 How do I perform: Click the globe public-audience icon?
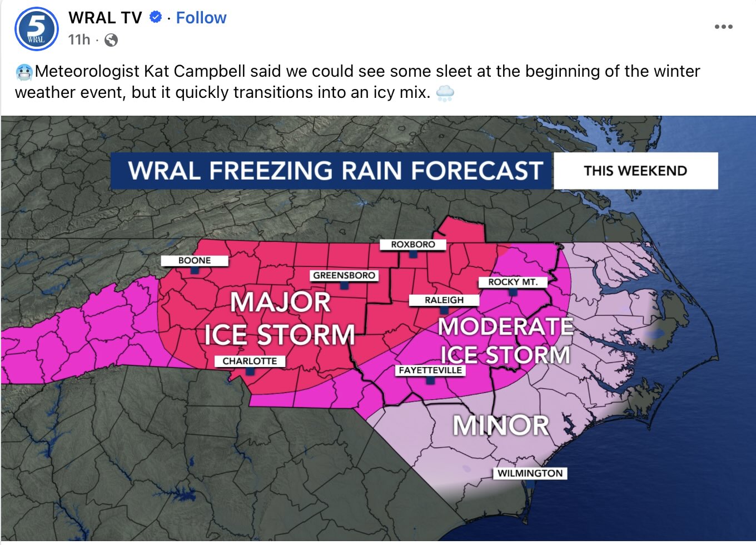111,40
